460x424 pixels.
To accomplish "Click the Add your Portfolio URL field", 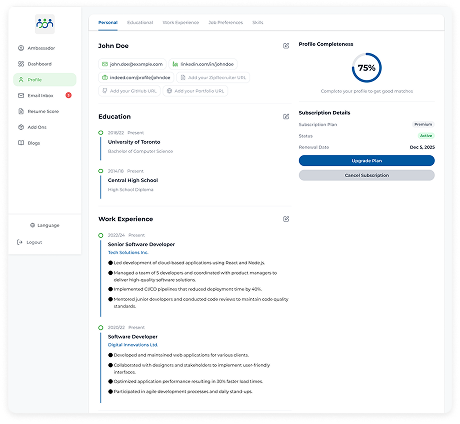I will click(x=195, y=91).
